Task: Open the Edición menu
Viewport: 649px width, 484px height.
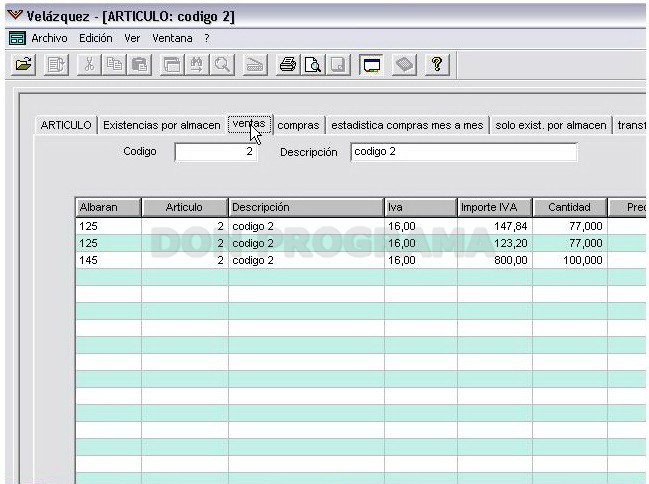Action: (x=96, y=39)
